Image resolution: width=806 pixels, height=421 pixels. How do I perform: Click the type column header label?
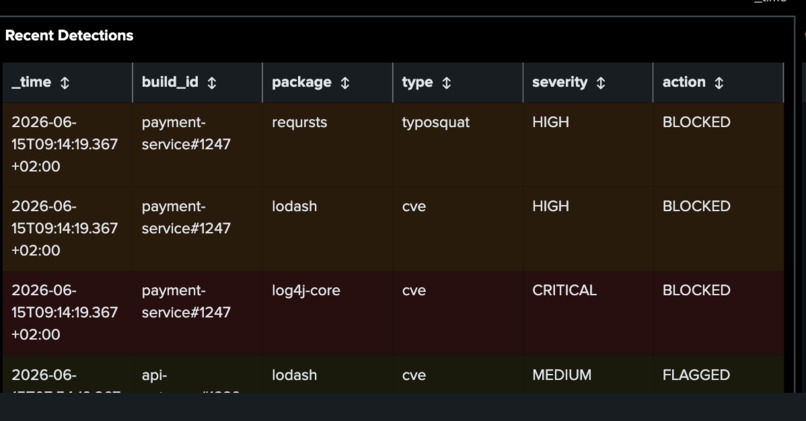click(x=417, y=83)
